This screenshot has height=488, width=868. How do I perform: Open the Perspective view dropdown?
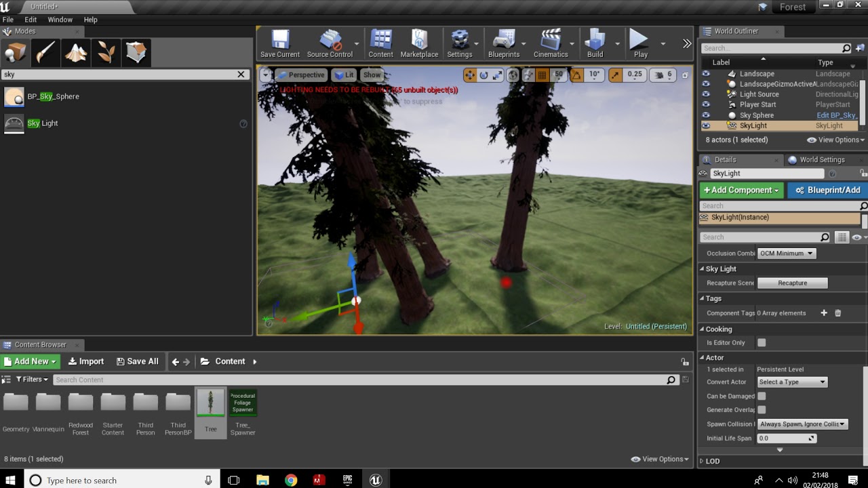click(x=301, y=75)
